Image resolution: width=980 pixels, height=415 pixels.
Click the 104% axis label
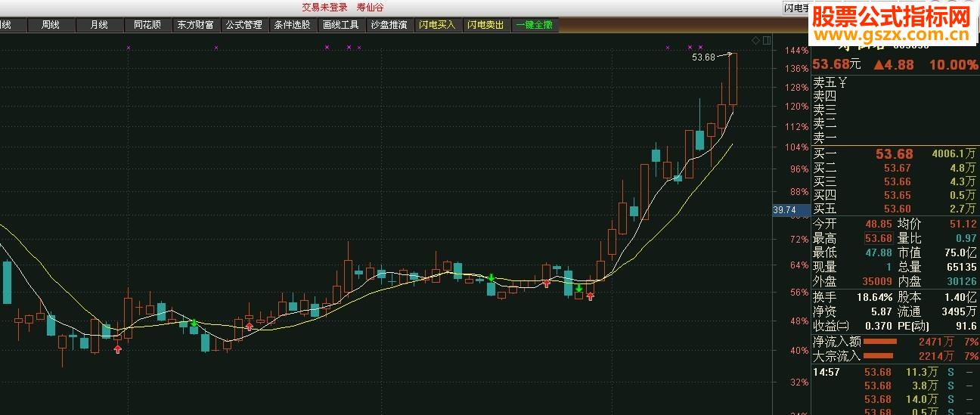coord(797,147)
